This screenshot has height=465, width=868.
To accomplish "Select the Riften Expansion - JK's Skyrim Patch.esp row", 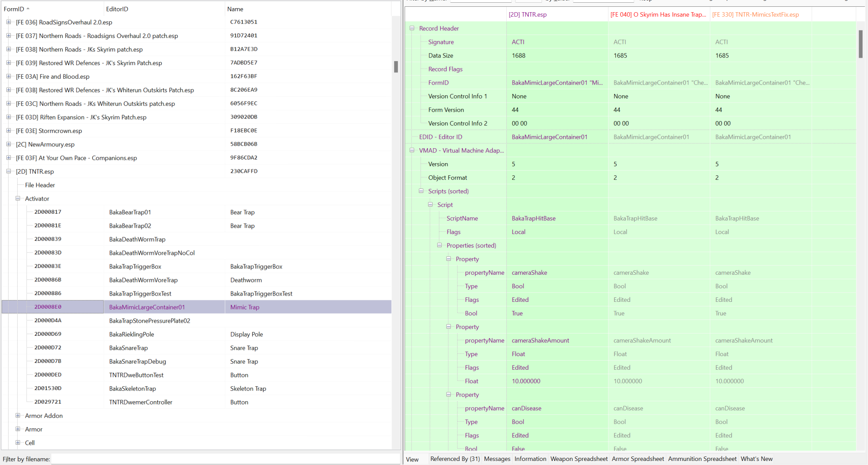I will (x=197, y=117).
